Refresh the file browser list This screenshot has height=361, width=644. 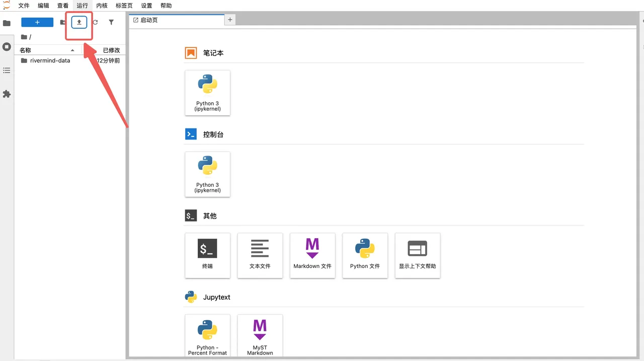coord(95,22)
